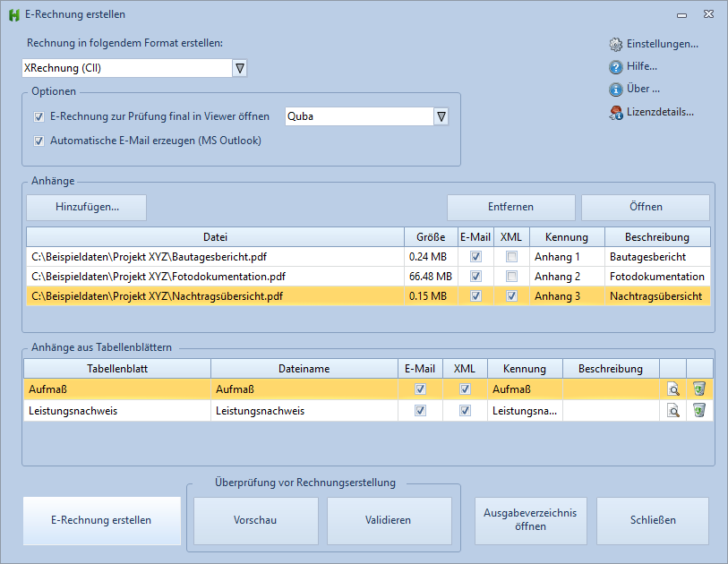This screenshot has height=564, width=728.
Task: Remove Leistungsnachweis row via trash icon
Action: pos(699,410)
